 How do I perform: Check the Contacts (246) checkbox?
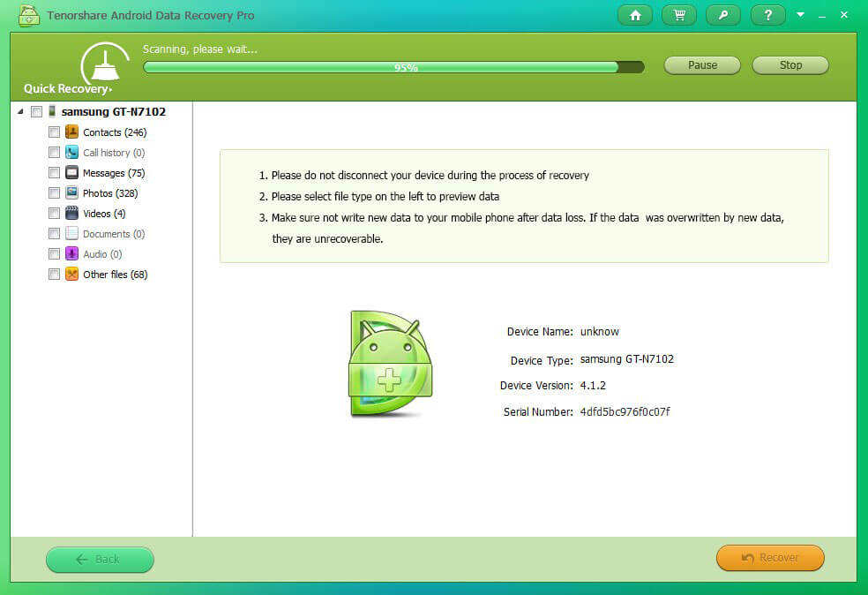(55, 132)
